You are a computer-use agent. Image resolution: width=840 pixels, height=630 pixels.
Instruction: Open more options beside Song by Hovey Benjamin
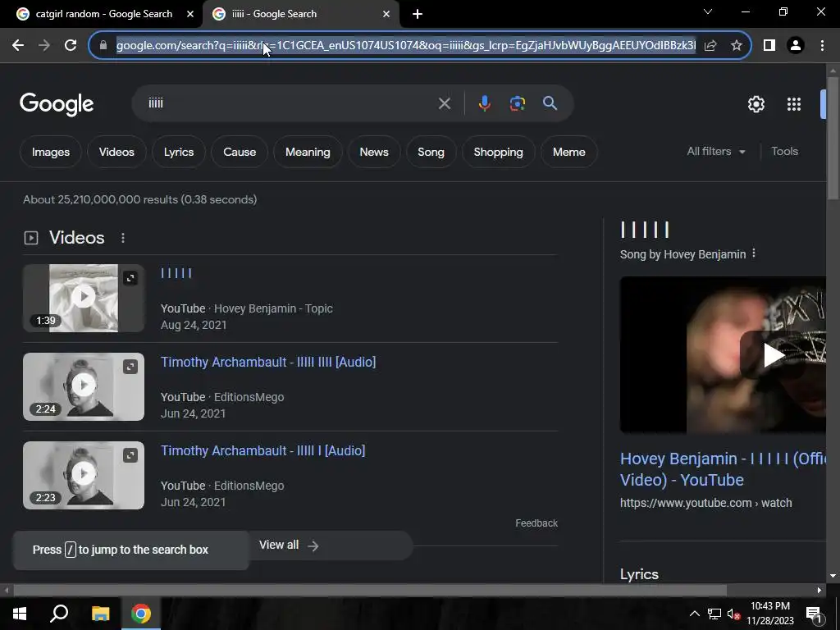[754, 253]
